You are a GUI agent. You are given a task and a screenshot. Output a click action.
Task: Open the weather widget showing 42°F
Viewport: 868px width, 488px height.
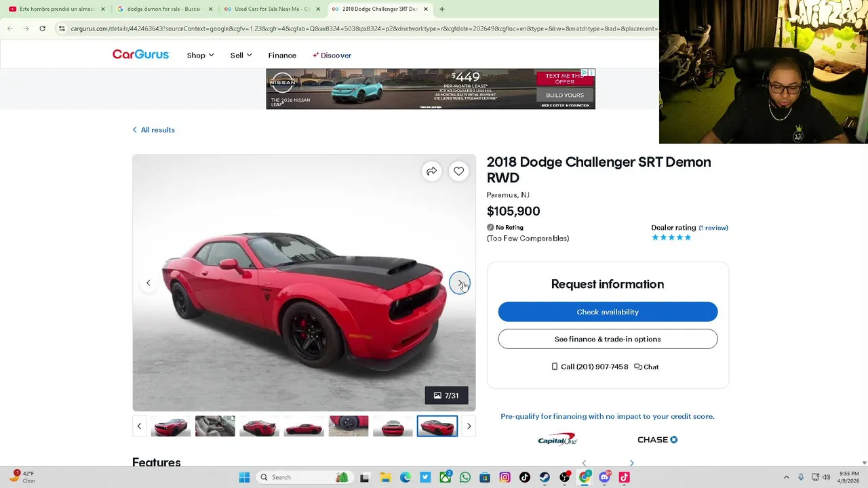(22, 476)
